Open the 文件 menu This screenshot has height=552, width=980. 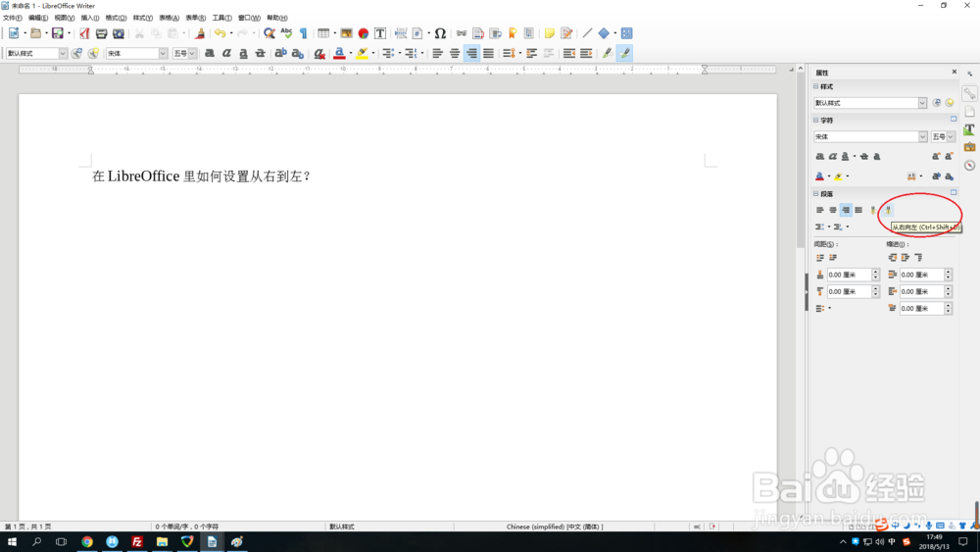point(13,18)
